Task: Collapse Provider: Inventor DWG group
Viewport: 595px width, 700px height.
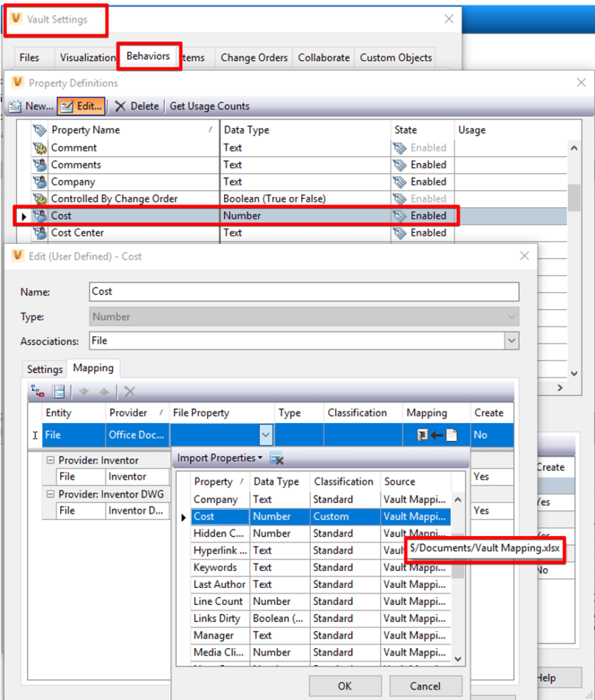Action: click(51, 494)
